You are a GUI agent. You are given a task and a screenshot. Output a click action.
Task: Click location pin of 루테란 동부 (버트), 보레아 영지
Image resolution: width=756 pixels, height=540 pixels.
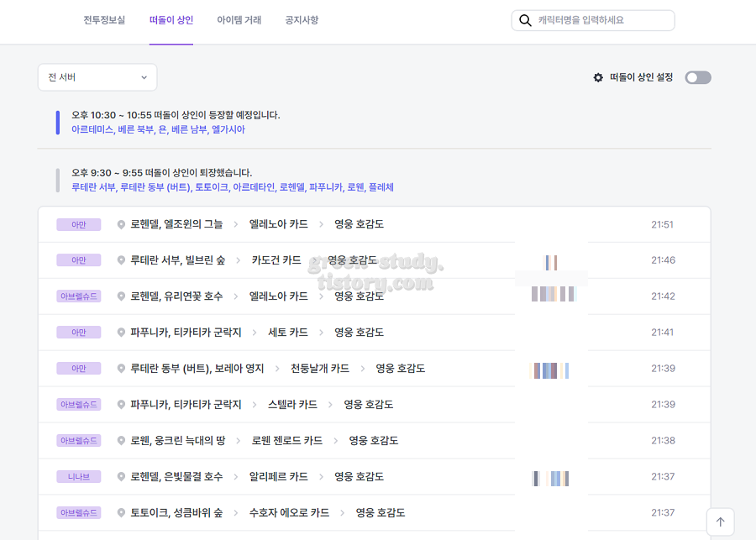coord(121,369)
